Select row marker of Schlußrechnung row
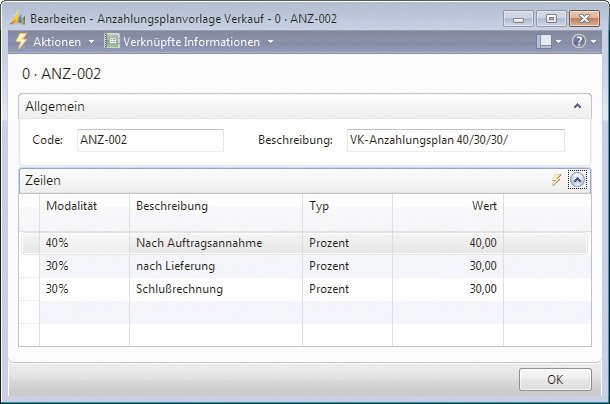 (x=30, y=289)
